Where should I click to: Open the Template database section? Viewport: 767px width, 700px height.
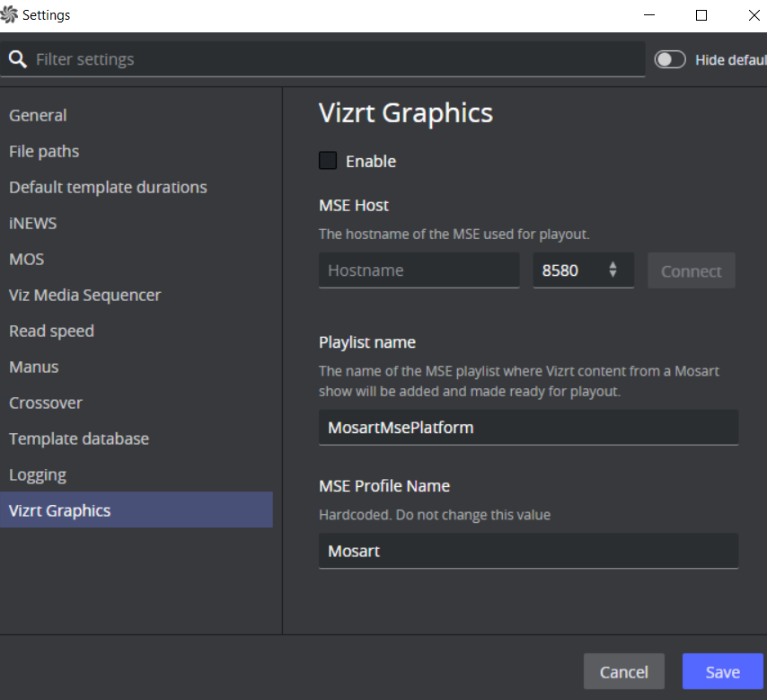click(x=79, y=439)
